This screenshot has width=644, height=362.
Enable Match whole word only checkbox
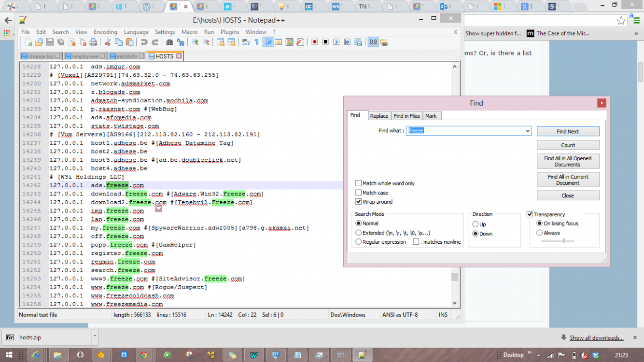click(x=358, y=183)
